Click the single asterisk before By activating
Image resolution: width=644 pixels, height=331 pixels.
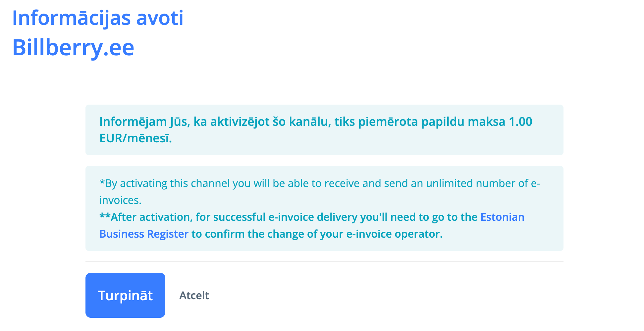(x=102, y=182)
